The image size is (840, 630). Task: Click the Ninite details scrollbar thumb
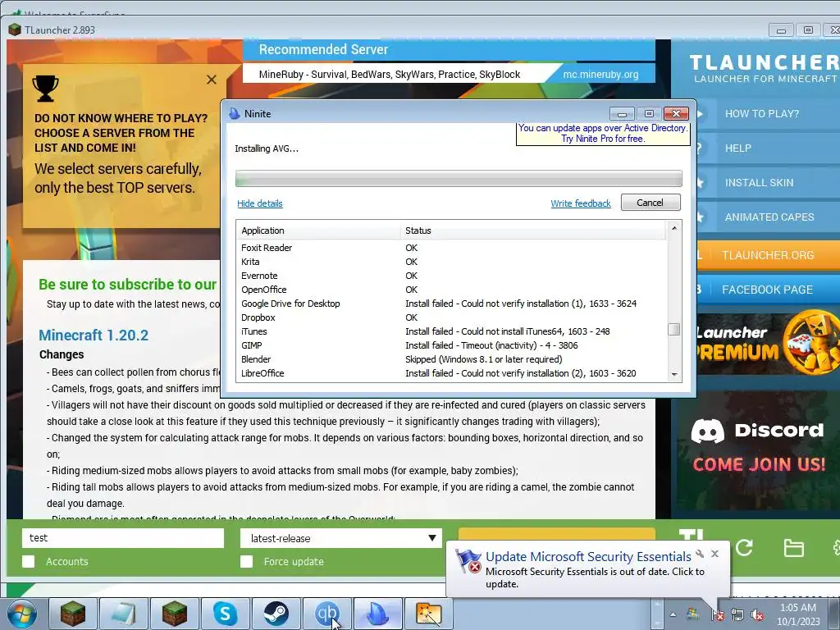[674, 330]
